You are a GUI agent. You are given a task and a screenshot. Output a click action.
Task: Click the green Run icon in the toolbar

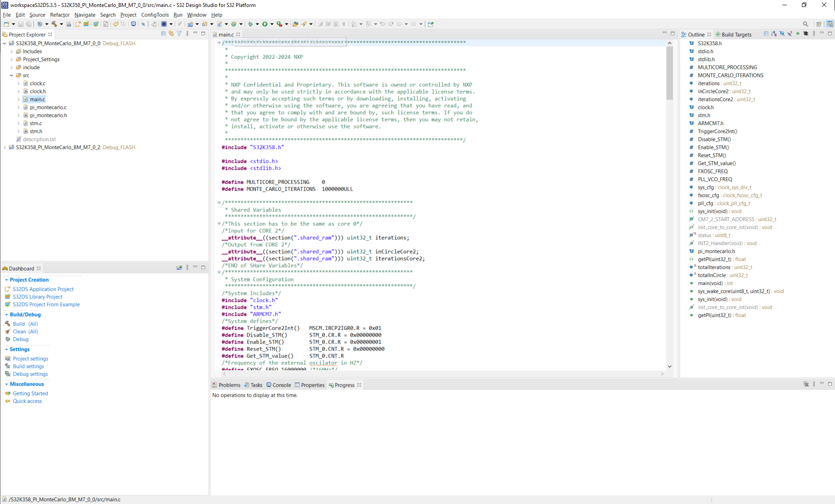(265, 25)
